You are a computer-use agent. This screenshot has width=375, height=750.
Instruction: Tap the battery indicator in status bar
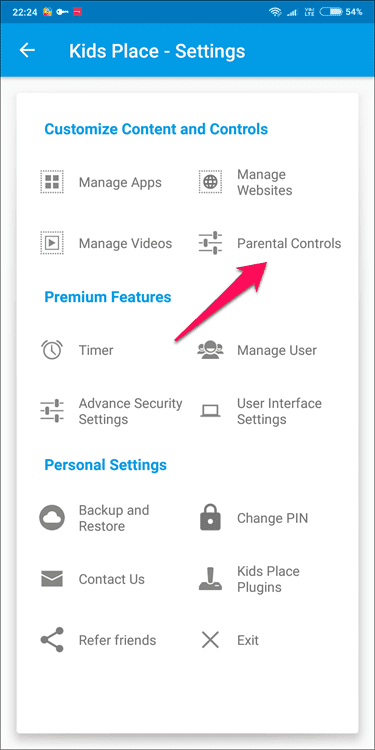pos(331,11)
